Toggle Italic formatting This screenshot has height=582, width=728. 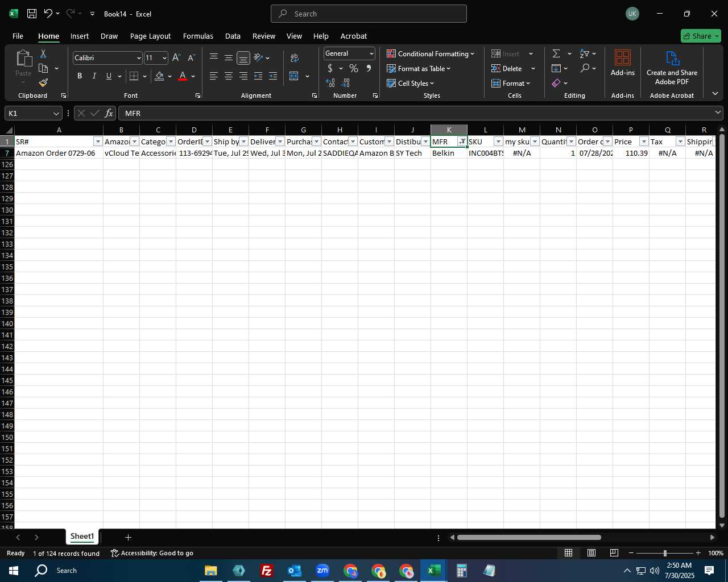(x=94, y=76)
